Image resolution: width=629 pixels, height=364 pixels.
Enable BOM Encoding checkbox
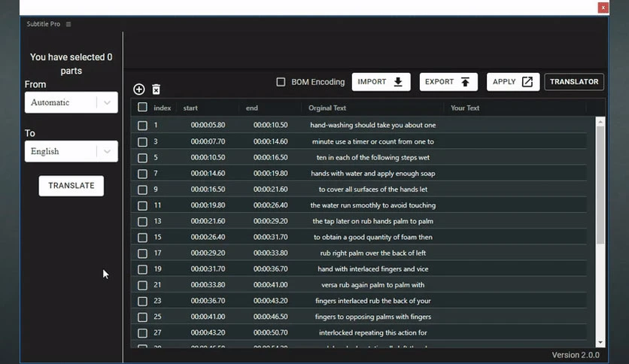click(x=281, y=82)
